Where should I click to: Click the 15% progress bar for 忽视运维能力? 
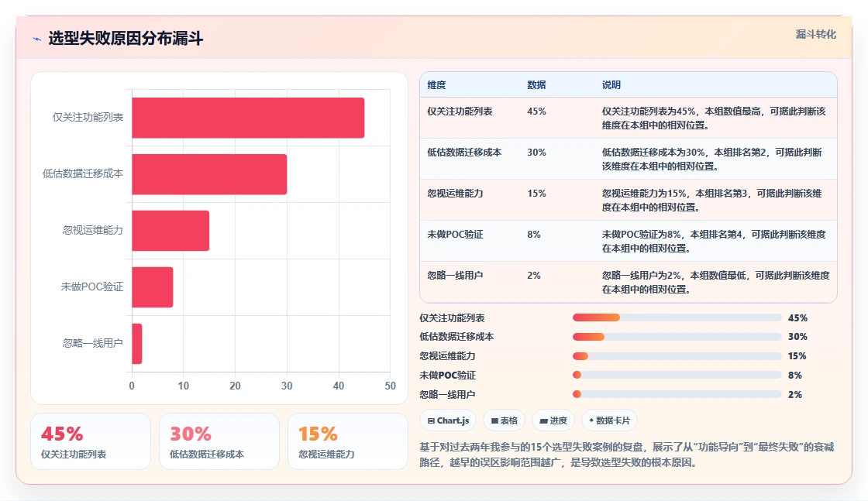pyautogui.click(x=677, y=356)
